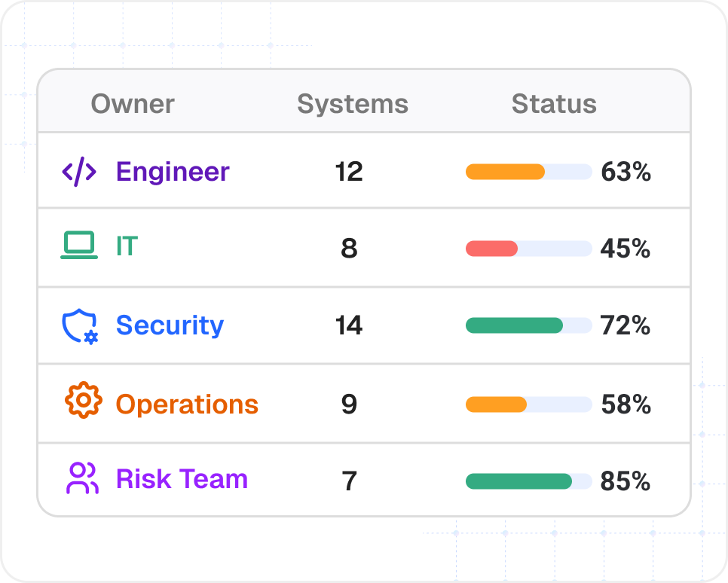Select the systems count 8
This screenshot has height=583, width=728.
point(349,249)
